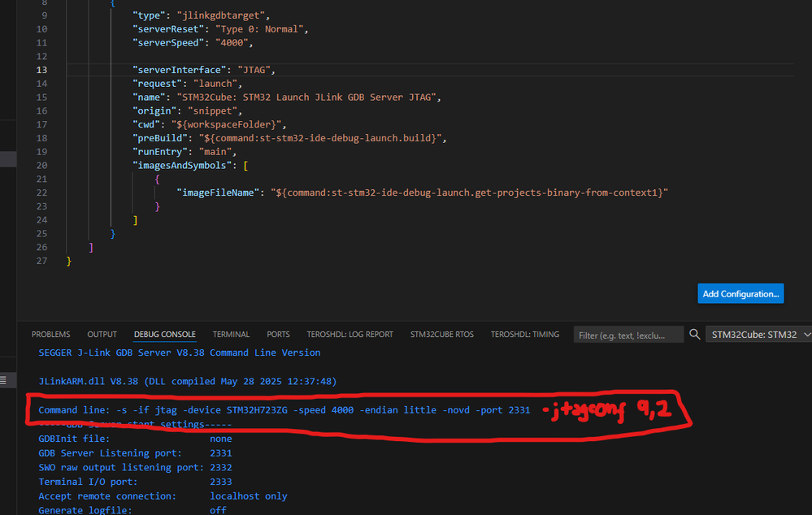812x515 pixels.
Task: Click the Add Configuration button
Action: 740,293
